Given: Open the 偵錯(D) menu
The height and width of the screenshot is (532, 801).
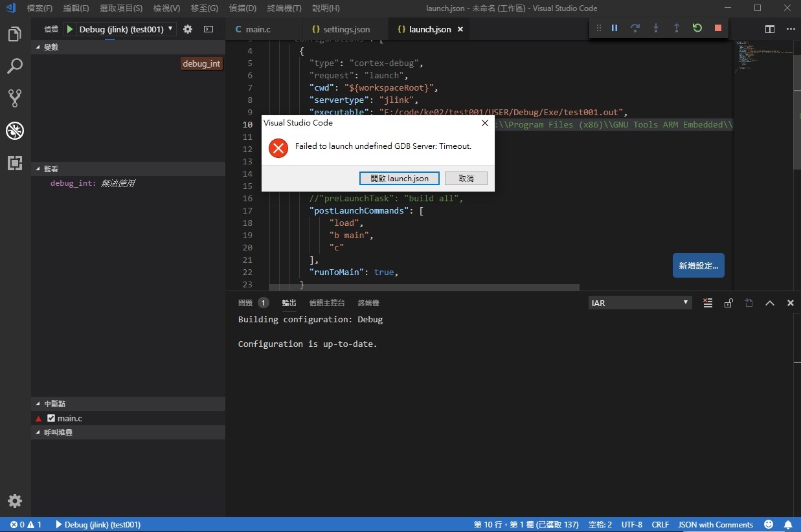Looking at the screenshot, I should 243,8.
